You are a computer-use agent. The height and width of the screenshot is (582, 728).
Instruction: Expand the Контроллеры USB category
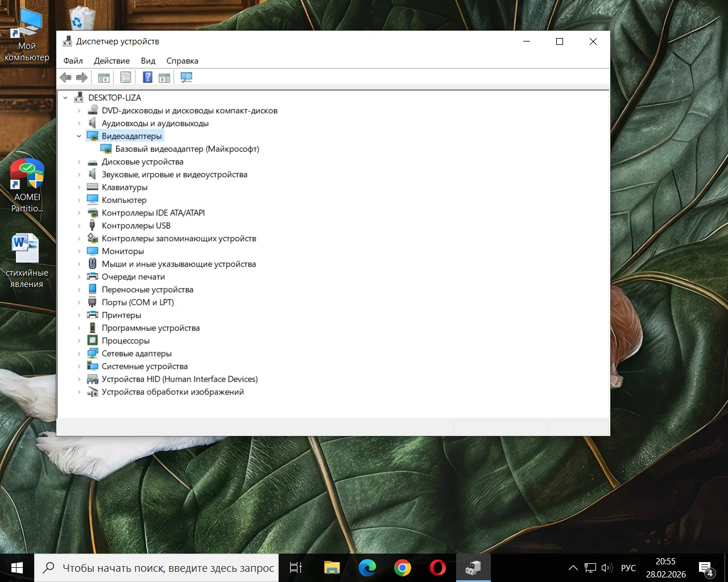tap(79, 226)
